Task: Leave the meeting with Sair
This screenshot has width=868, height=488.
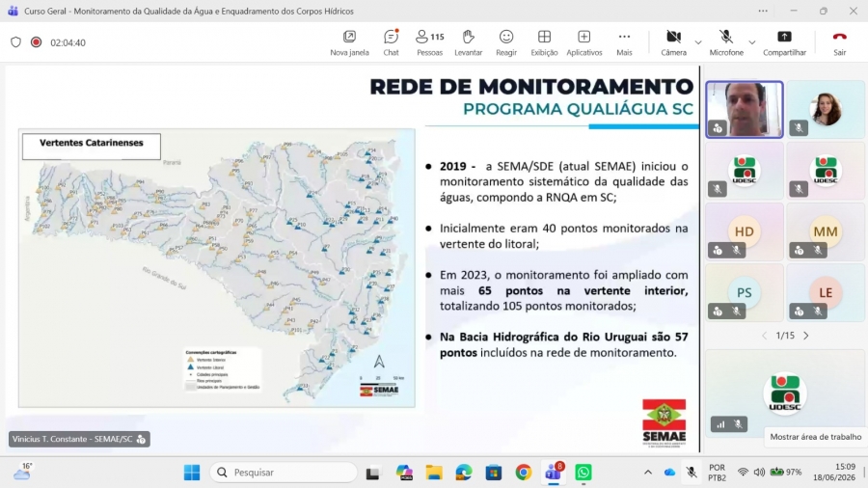Action: pos(840,42)
